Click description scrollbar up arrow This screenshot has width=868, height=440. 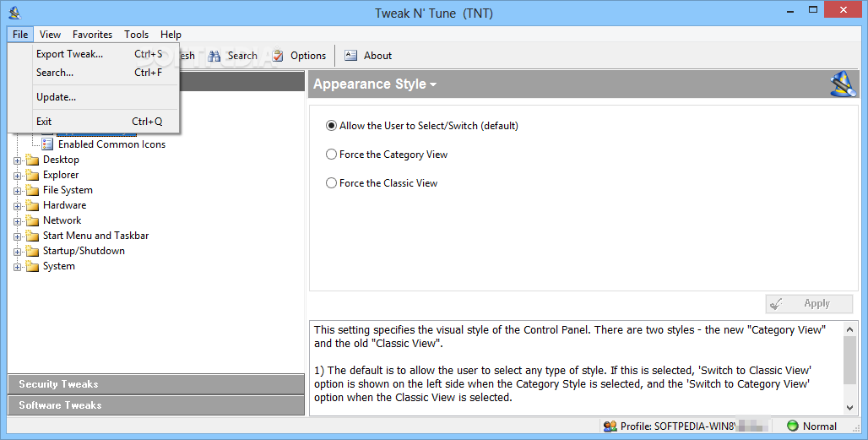coord(849,329)
